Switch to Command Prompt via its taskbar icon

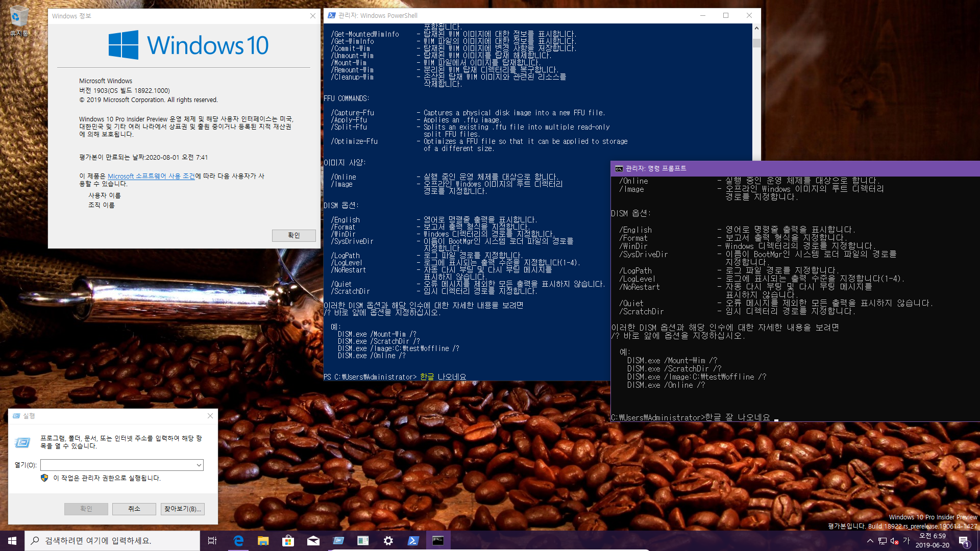(x=438, y=541)
